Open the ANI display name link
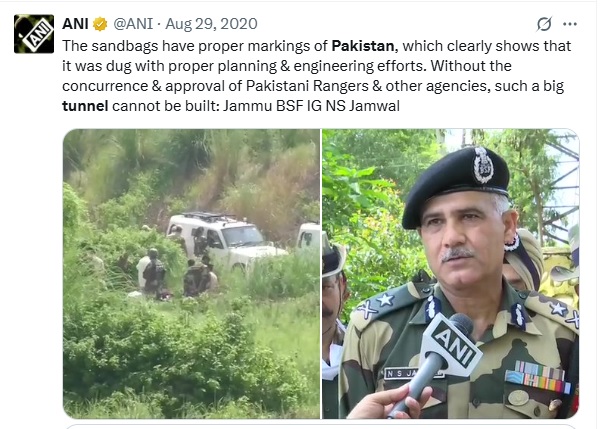 [75, 24]
